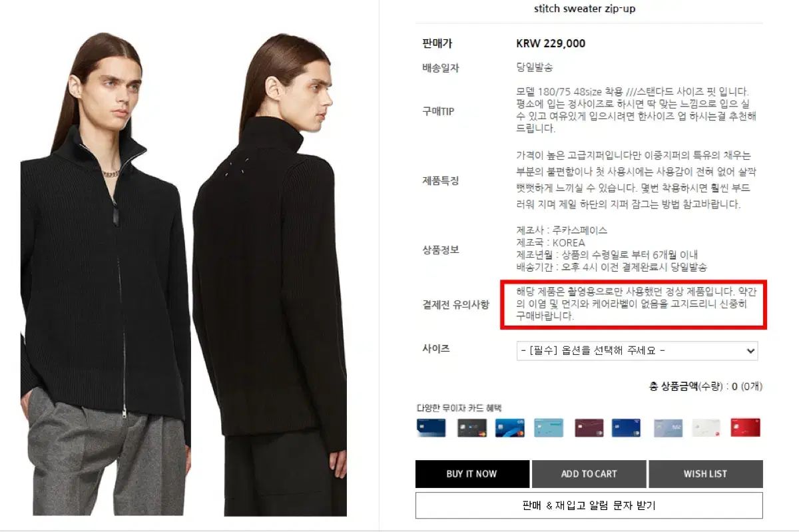Open the 사이즈 option dropdown

[637, 351]
